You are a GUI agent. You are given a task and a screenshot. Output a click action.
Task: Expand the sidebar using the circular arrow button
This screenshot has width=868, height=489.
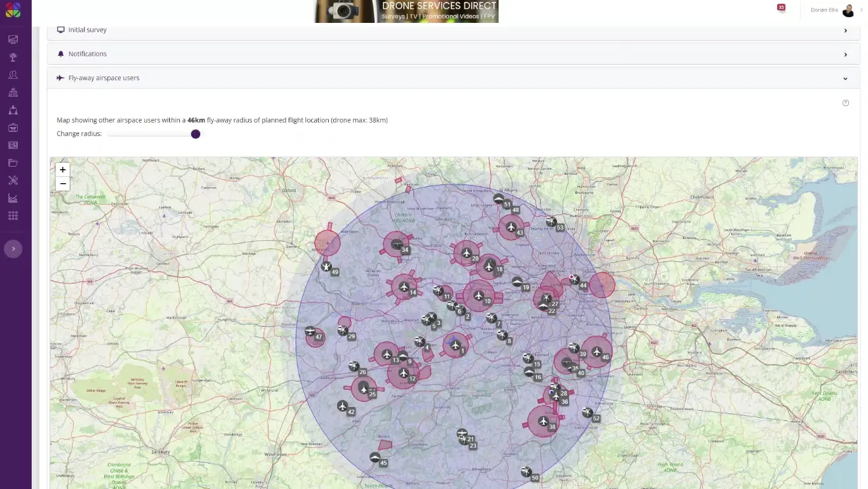(x=13, y=249)
